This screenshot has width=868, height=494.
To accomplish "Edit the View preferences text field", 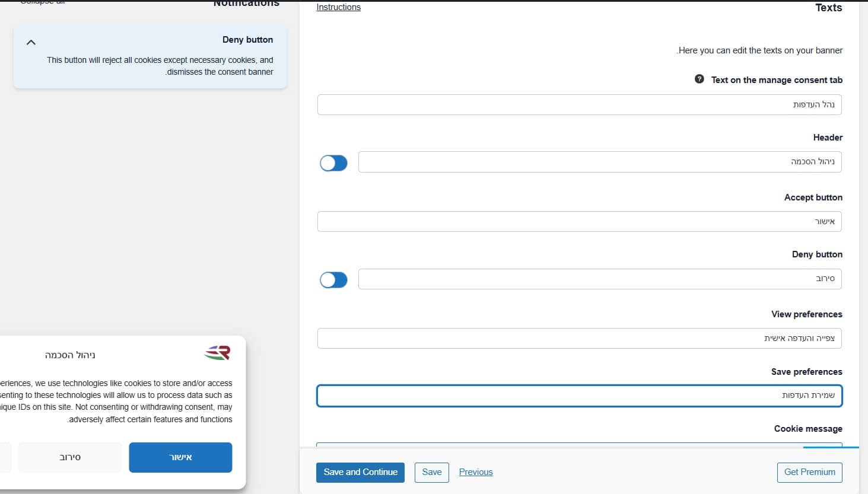I will [x=580, y=338].
